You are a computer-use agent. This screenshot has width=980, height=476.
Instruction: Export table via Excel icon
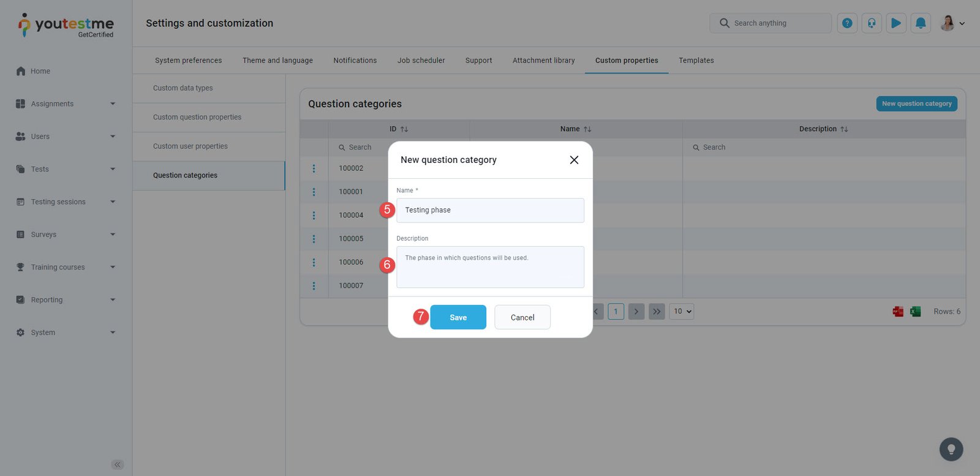click(x=915, y=312)
